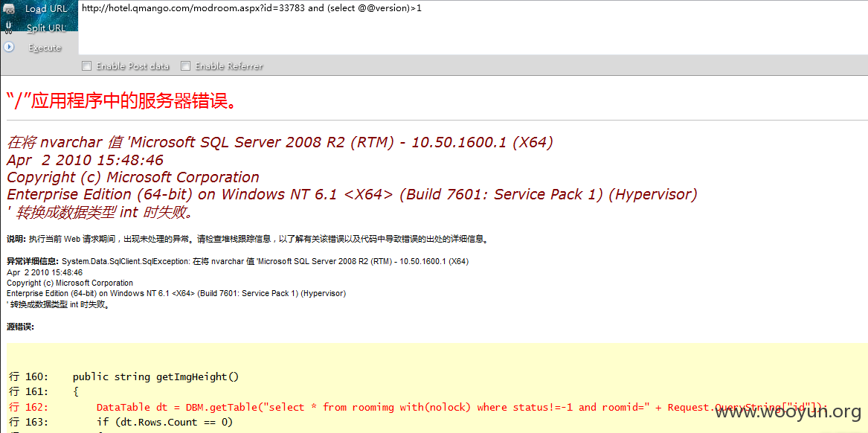Click the '异常详细信息:' SqlException line
The height and width of the screenshot is (433, 868).
coord(237,261)
